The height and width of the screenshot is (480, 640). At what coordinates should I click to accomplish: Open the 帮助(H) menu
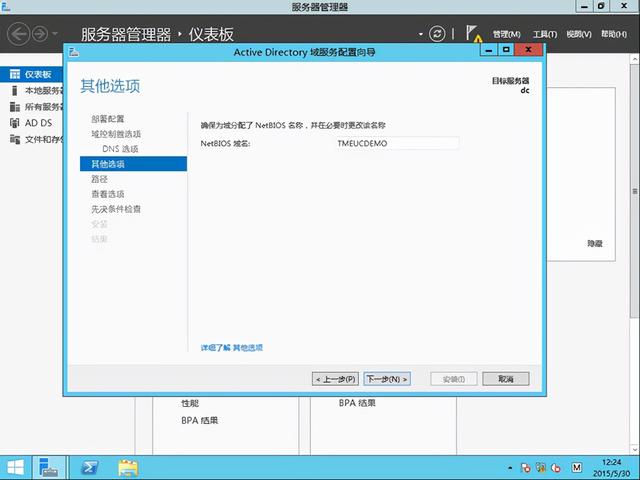coord(614,34)
